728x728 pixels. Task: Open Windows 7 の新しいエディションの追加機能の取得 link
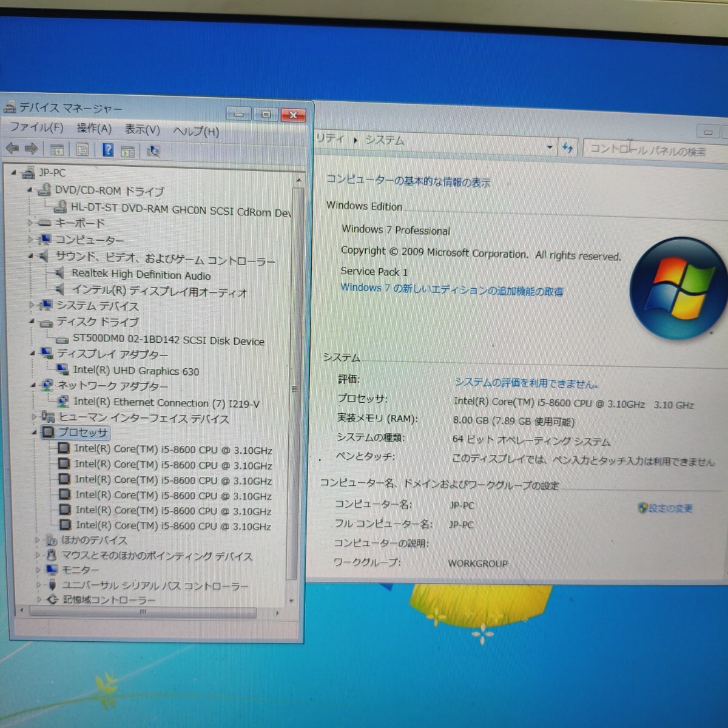coord(451,289)
